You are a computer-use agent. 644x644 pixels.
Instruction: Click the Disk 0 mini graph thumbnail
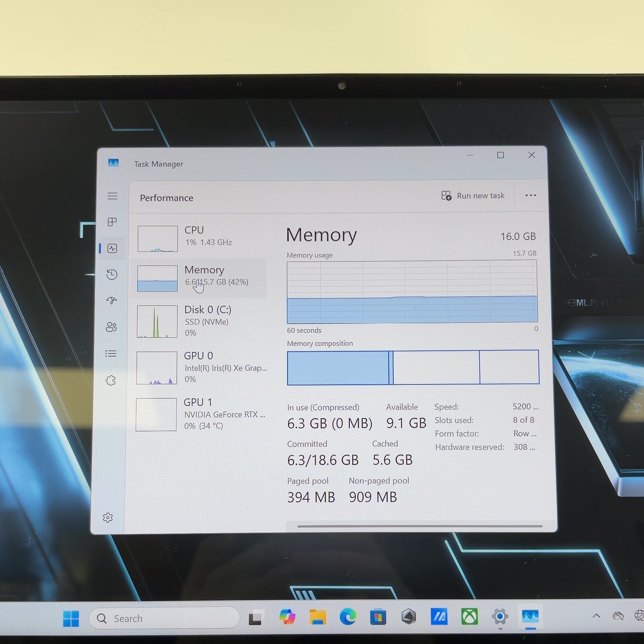point(157,322)
